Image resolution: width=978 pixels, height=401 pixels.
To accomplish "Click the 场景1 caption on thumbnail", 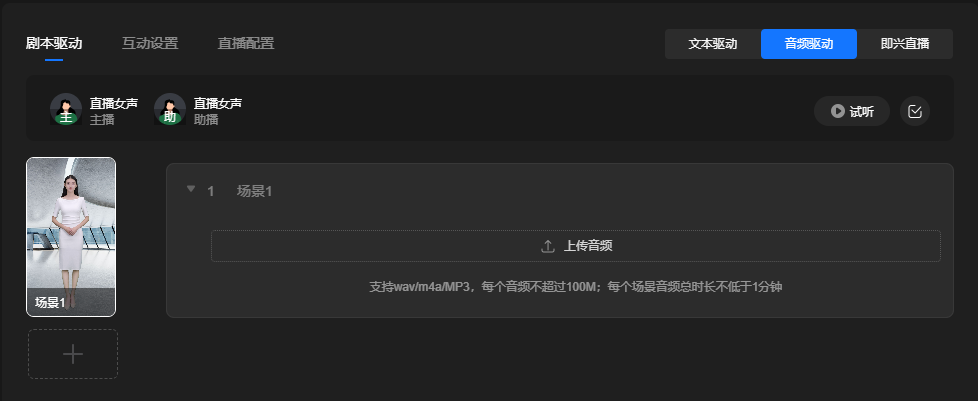I will click(51, 303).
